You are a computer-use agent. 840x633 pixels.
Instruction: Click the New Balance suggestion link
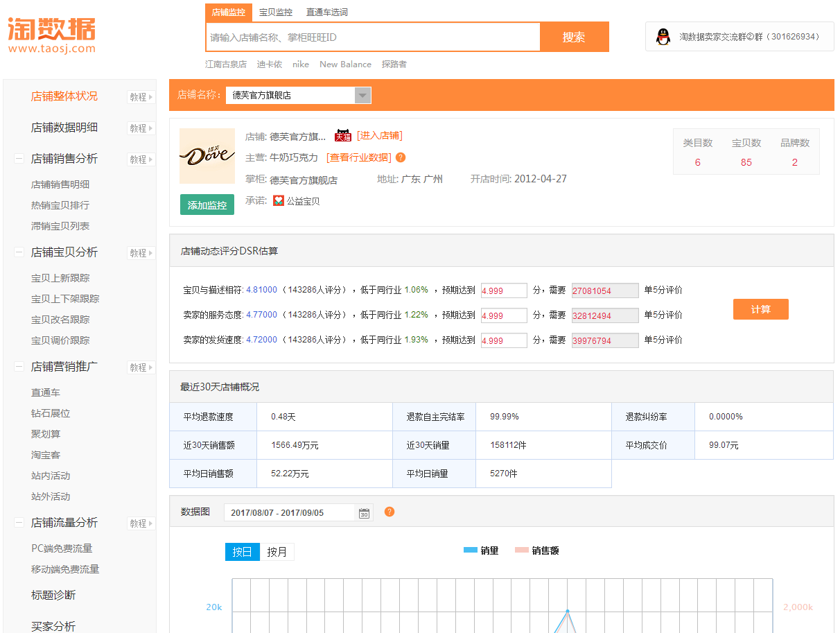tap(345, 64)
